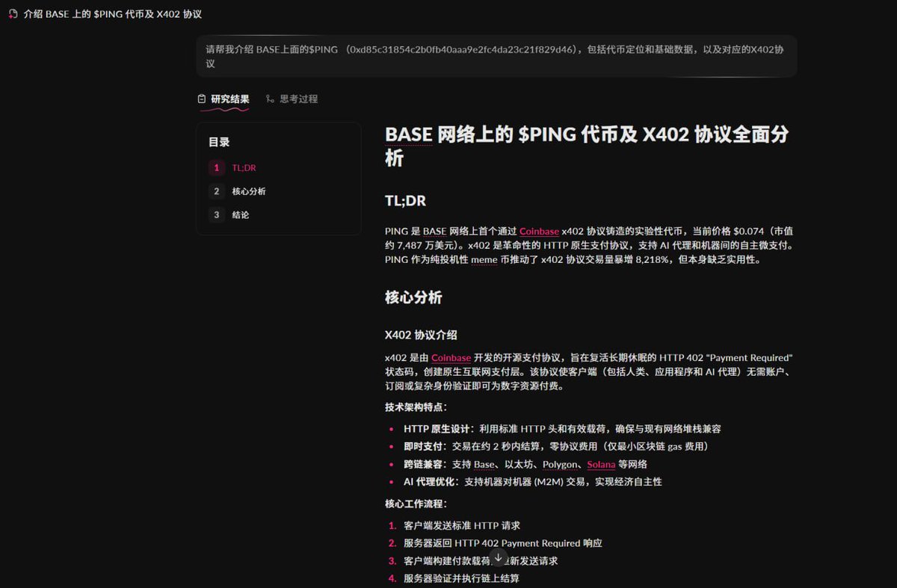
Task: Jump to 核心分析 in table of contents
Action: coord(249,191)
